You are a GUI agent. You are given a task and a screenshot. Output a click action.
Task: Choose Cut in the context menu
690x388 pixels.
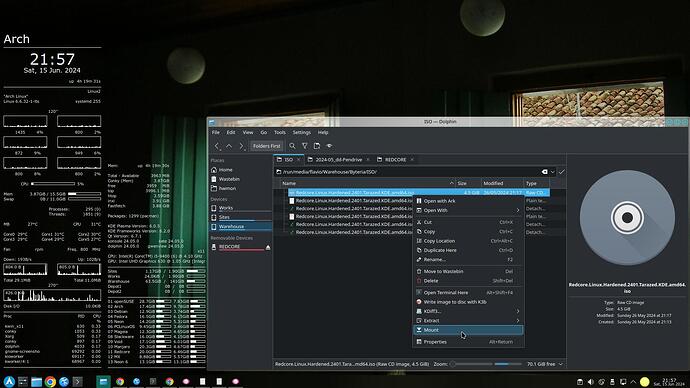pyautogui.click(x=468, y=222)
